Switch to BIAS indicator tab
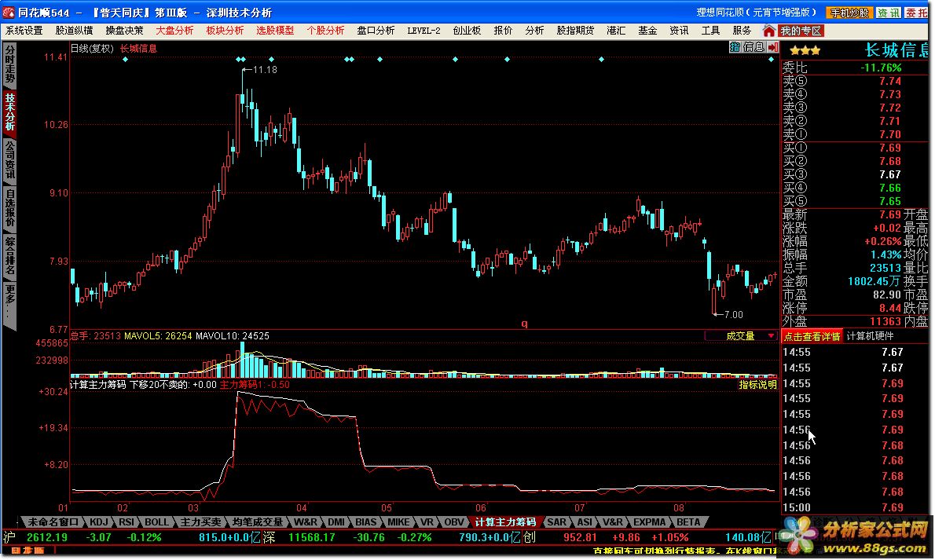Viewport: 935px width, 560px height. click(x=365, y=522)
